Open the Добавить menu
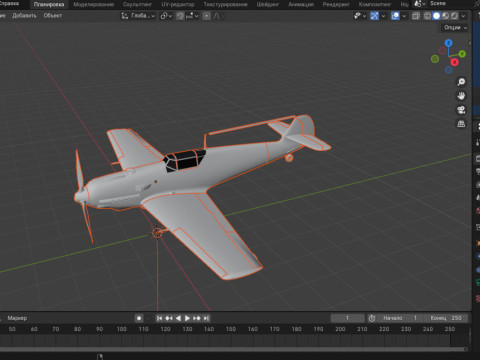 click(x=24, y=16)
